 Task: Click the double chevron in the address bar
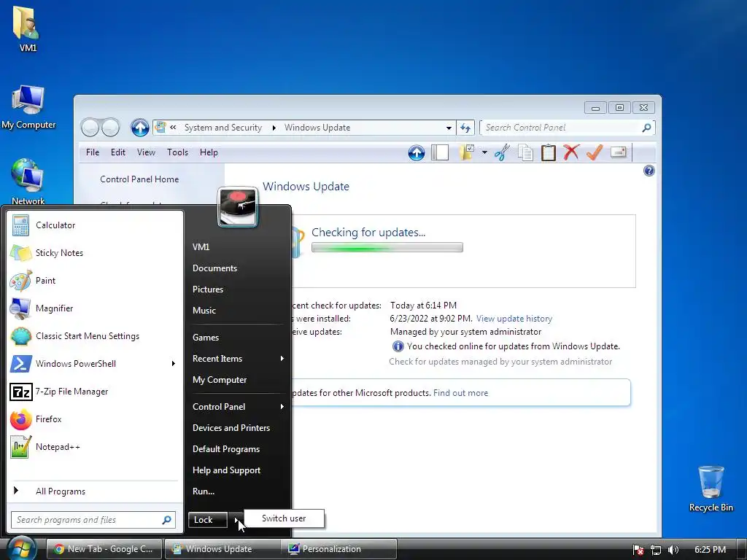(x=173, y=127)
